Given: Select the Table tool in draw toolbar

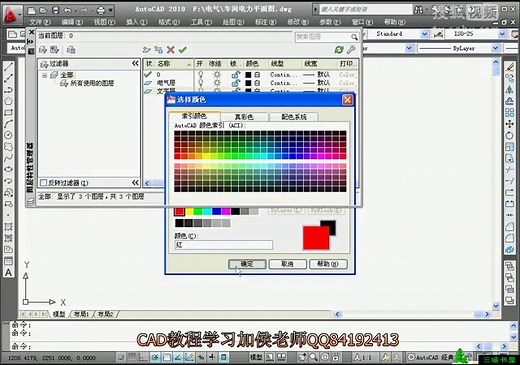Looking at the screenshot, I should (8, 261).
